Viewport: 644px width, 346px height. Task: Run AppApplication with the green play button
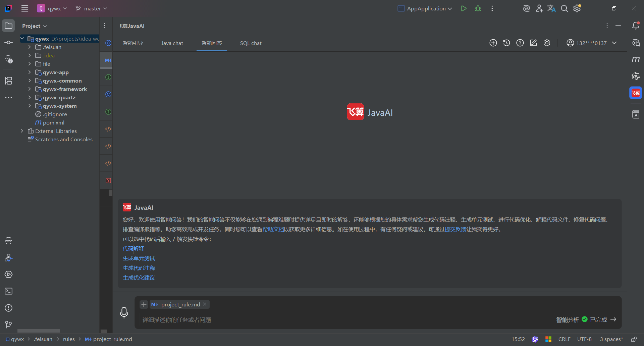464,8
